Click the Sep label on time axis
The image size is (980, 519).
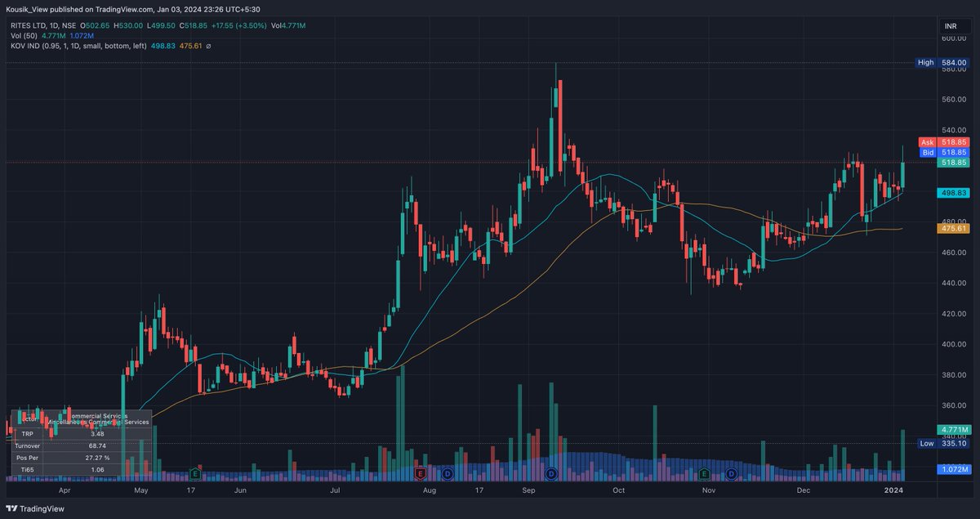528,490
